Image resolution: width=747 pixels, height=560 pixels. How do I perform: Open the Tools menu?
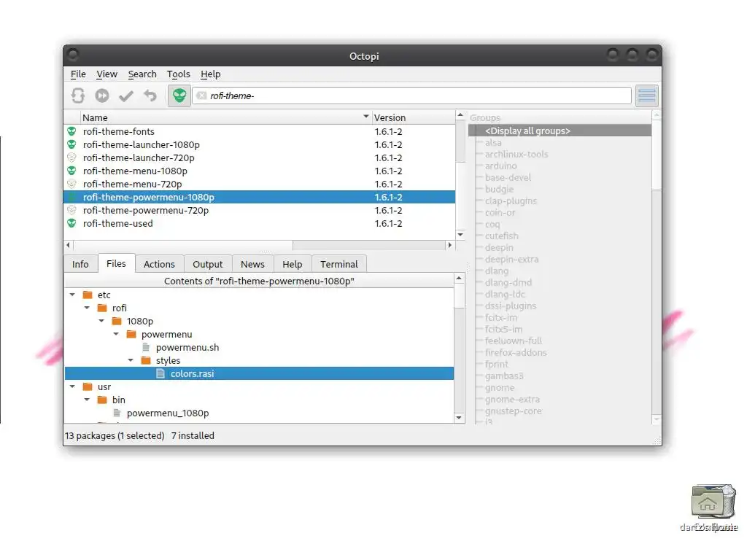[x=178, y=74]
